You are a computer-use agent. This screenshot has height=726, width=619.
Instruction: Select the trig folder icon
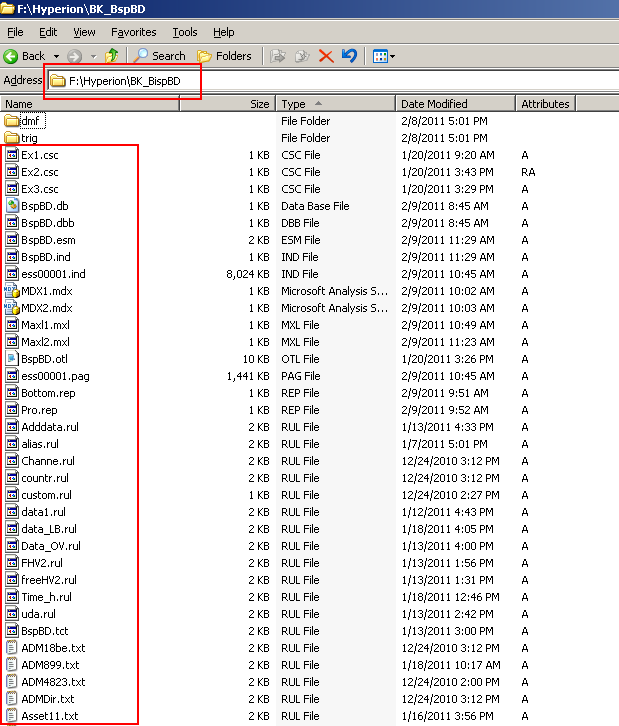pyautogui.click(x=12, y=138)
